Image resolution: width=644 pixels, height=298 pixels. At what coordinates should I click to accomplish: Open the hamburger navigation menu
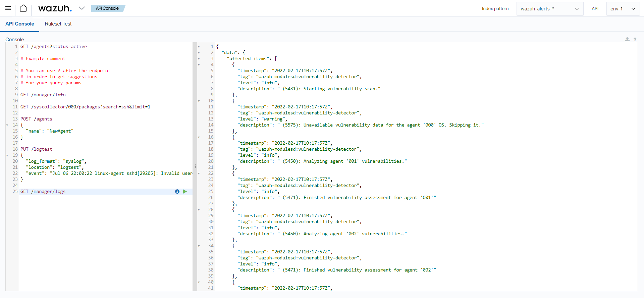point(8,8)
